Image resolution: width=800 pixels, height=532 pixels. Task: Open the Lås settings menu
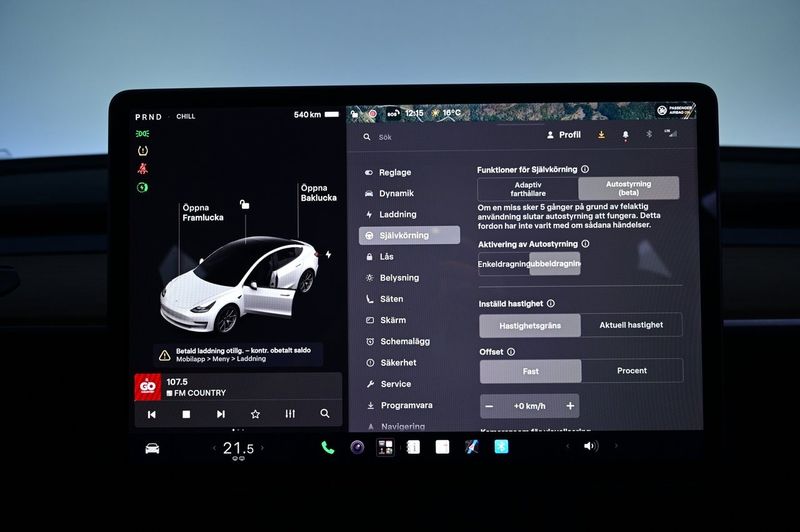pos(380,257)
